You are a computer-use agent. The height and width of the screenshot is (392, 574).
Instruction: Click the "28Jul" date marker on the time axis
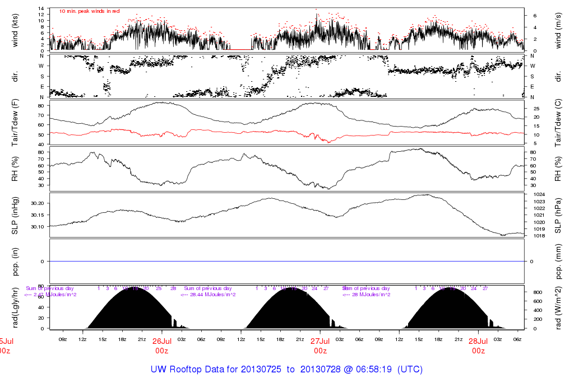(478, 340)
